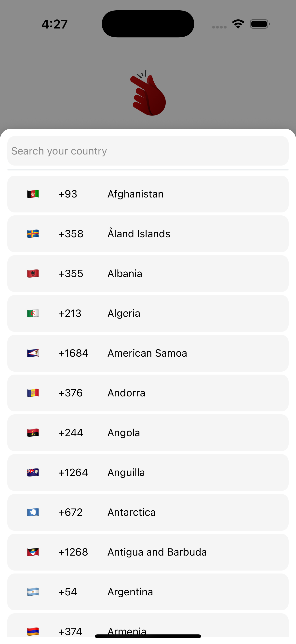Tap the snapping fingers logo
The width and height of the screenshot is (296, 644).
pos(148,93)
